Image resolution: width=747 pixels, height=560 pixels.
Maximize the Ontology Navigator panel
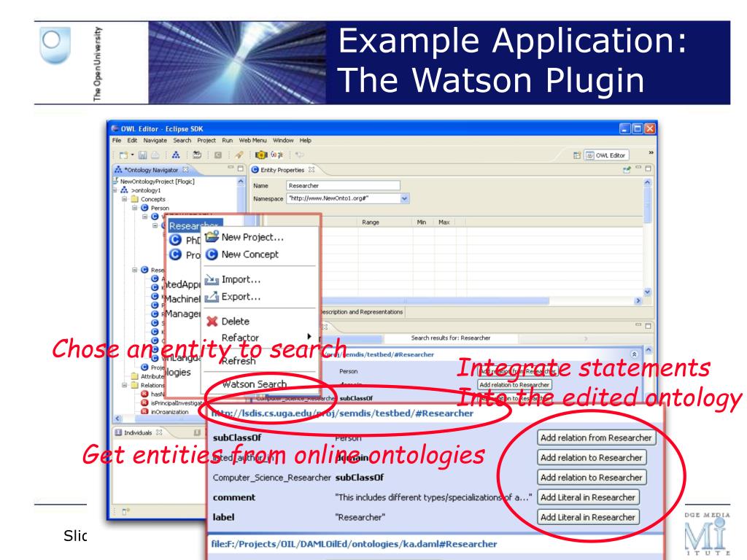(241, 168)
